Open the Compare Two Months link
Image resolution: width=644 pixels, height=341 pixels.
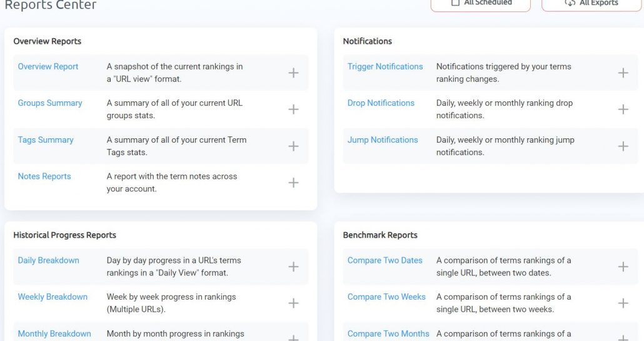pos(388,333)
